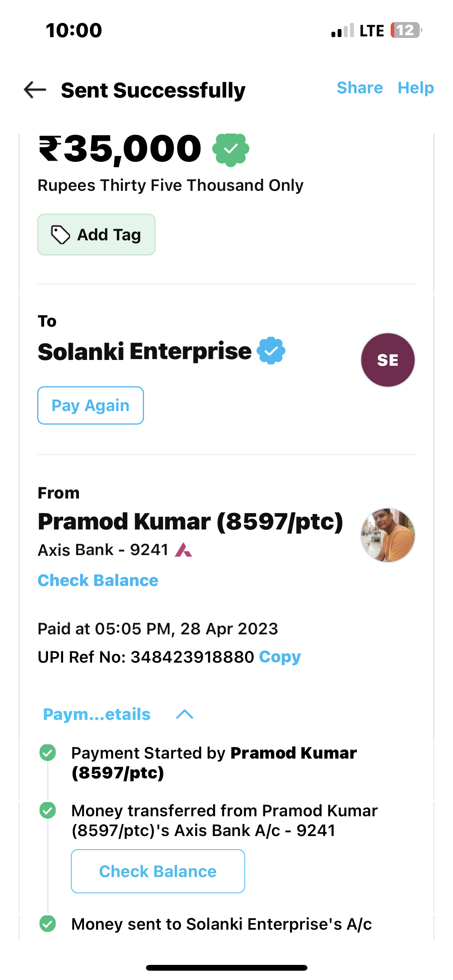Tap the green payment verified badge
Image resolution: width=453 pixels, height=980 pixels.
tap(230, 150)
